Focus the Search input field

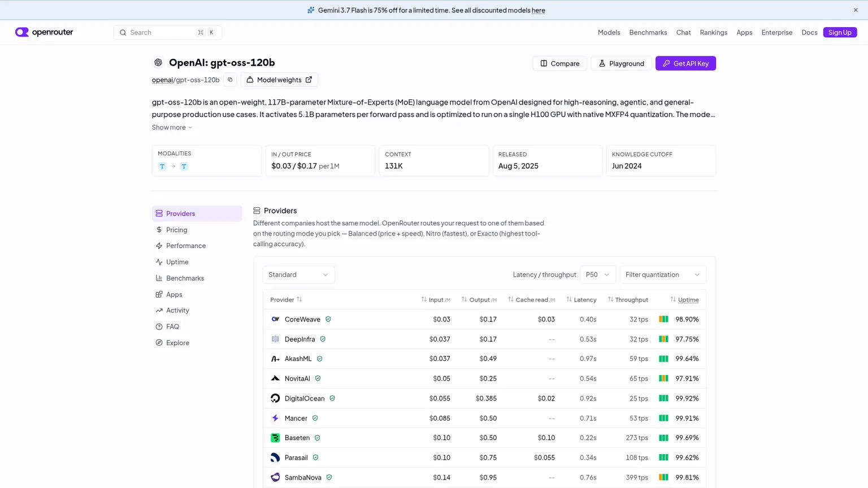pyautogui.click(x=168, y=32)
